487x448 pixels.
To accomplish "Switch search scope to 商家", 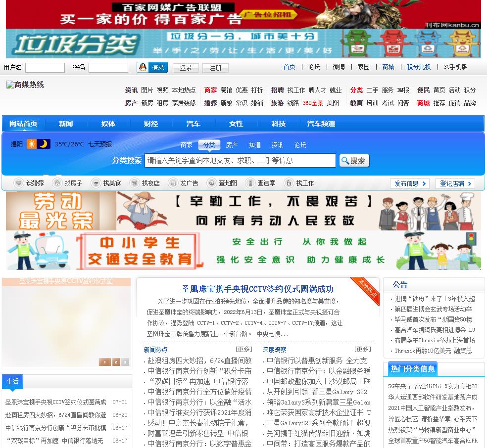I will (187, 145).
